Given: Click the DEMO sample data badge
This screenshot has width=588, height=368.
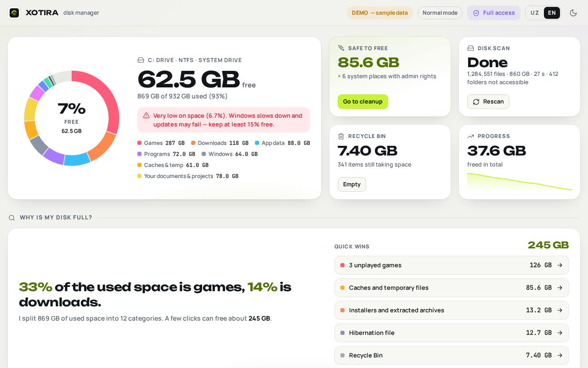Looking at the screenshot, I should (380, 13).
